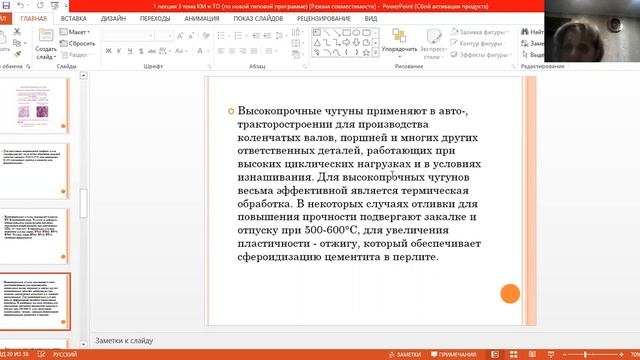This screenshot has height=360, width=640.
Task: Apply Format Painter brush
Action: (x=17, y=54)
